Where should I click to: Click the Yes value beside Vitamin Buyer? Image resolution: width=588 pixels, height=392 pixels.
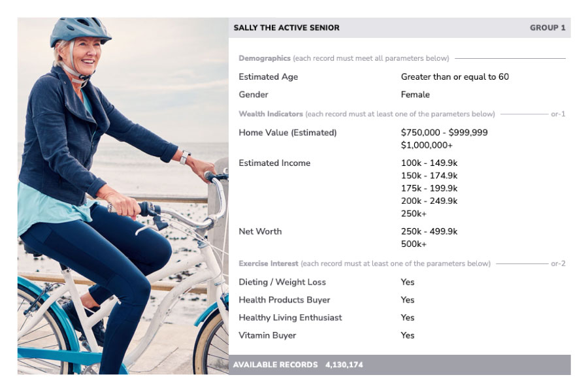408,336
